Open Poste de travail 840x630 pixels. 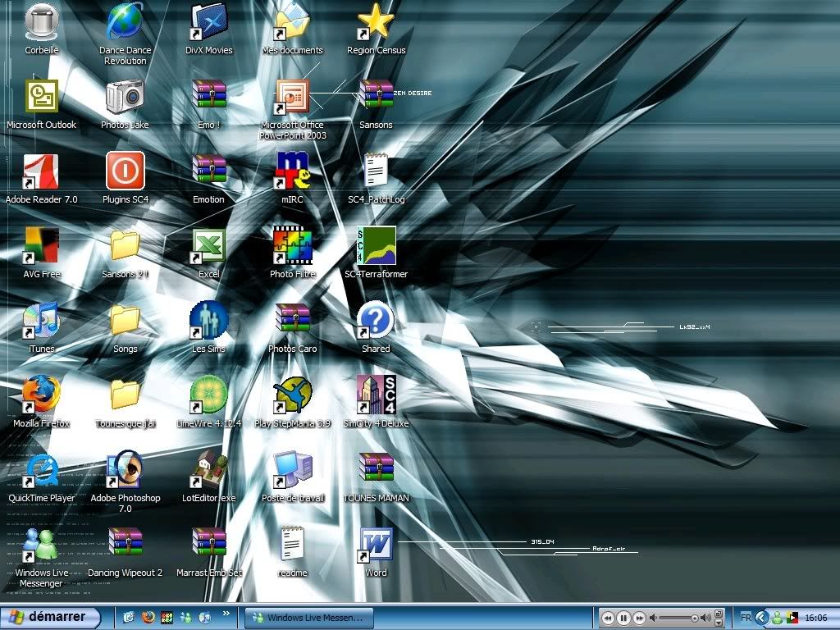click(293, 477)
